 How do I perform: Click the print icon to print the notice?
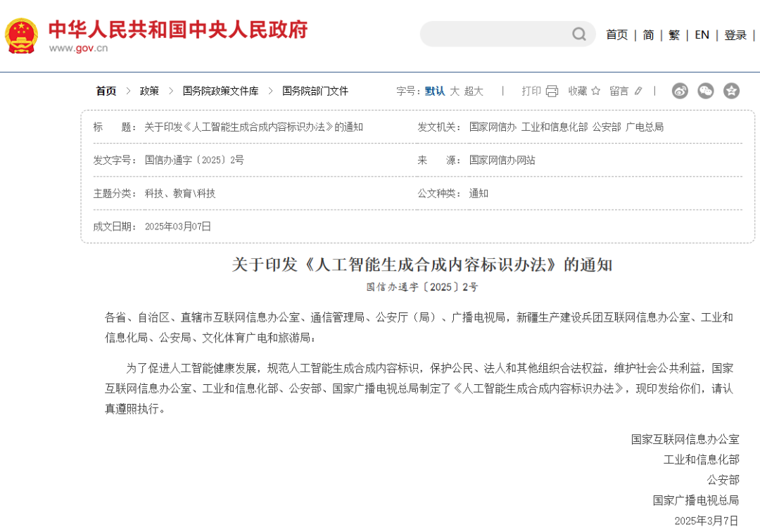tap(551, 91)
